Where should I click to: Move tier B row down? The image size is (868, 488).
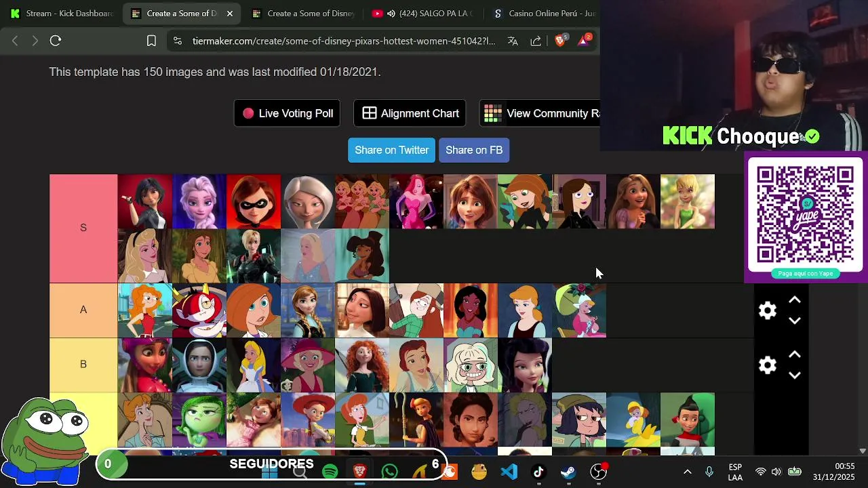click(795, 375)
